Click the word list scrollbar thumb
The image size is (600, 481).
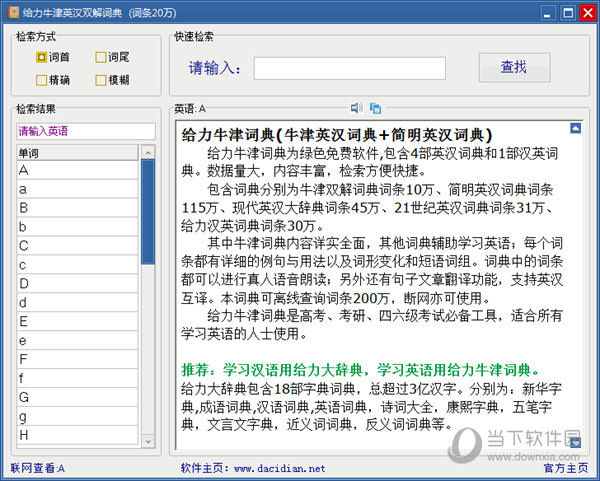coord(148,212)
